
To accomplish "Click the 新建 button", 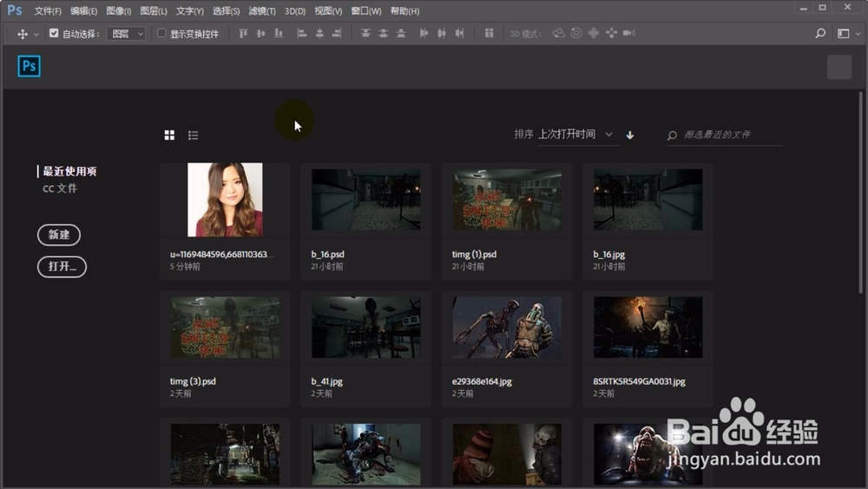I will click(59, 235).
